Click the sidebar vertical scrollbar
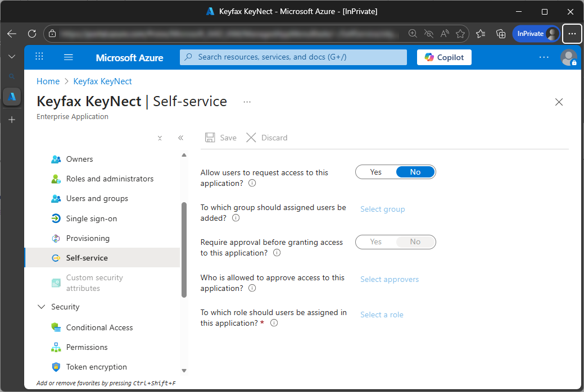The image size is (584, 392). 184,249
